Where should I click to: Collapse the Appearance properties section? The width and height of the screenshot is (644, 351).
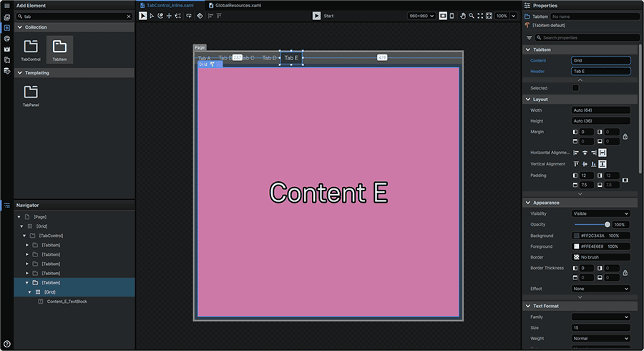[528, 203]
